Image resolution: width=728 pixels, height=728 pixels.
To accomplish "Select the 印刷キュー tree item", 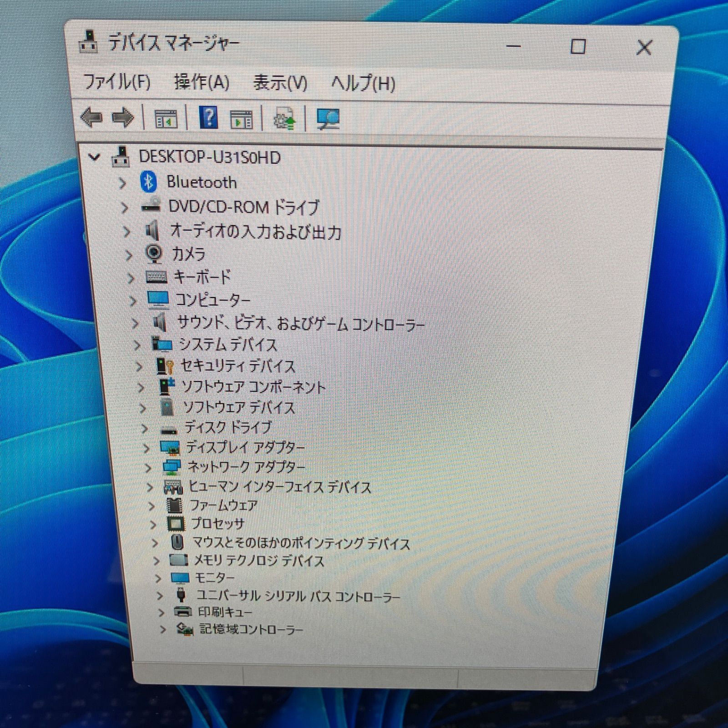I will [224, 612].
